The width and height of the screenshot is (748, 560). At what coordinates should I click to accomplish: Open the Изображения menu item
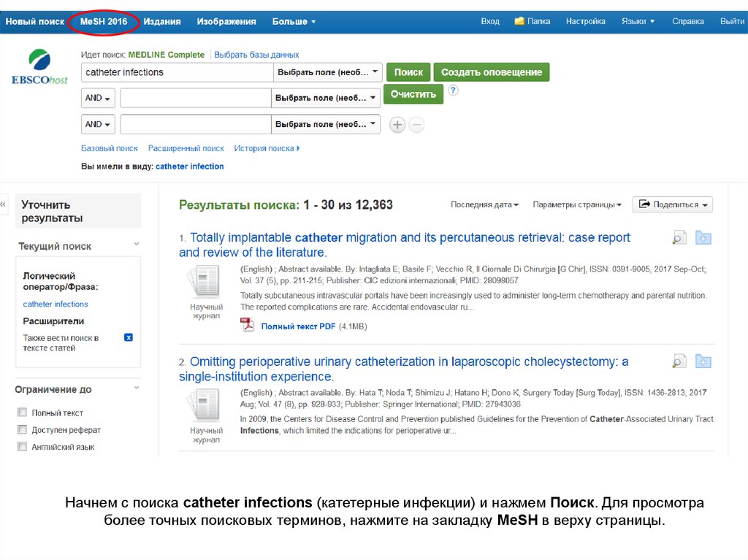226,22
